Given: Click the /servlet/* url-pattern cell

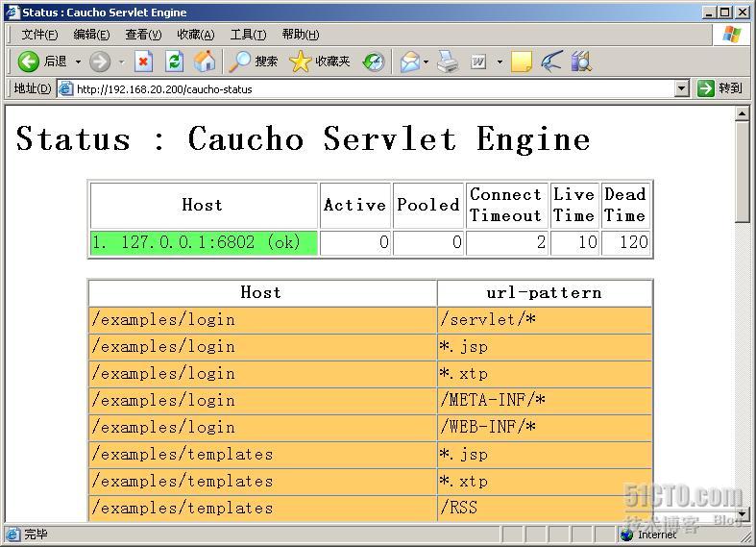Looking at the screenshot, I should pos(545,320).
